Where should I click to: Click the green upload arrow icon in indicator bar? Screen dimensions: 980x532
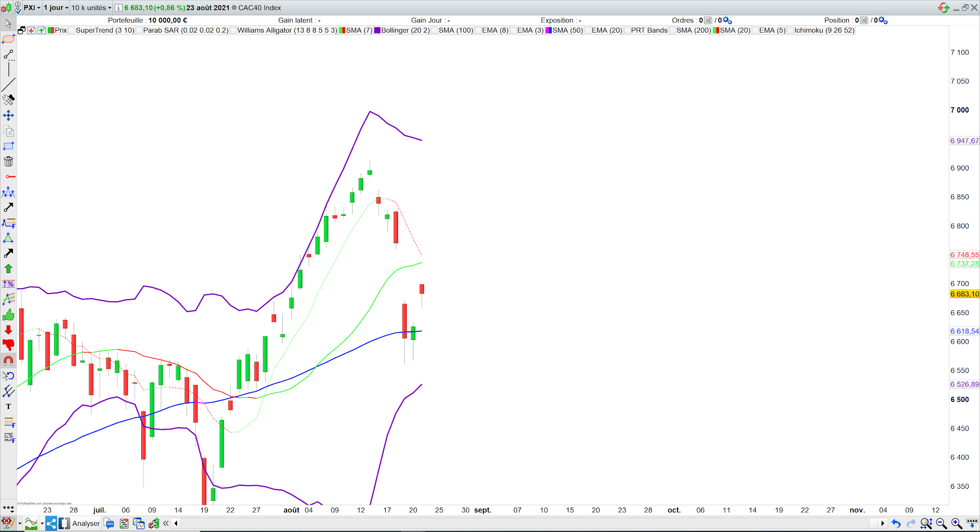42,30
